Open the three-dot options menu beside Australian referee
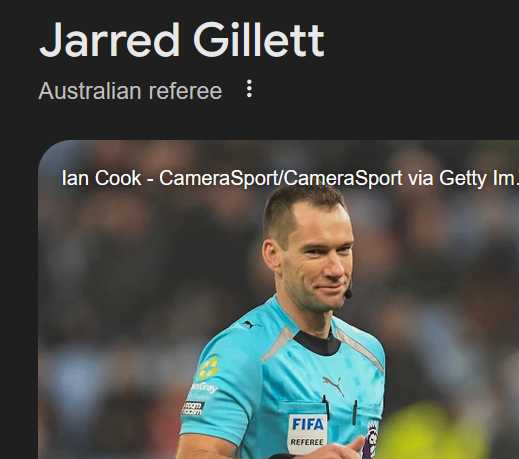 pos(249,89)
